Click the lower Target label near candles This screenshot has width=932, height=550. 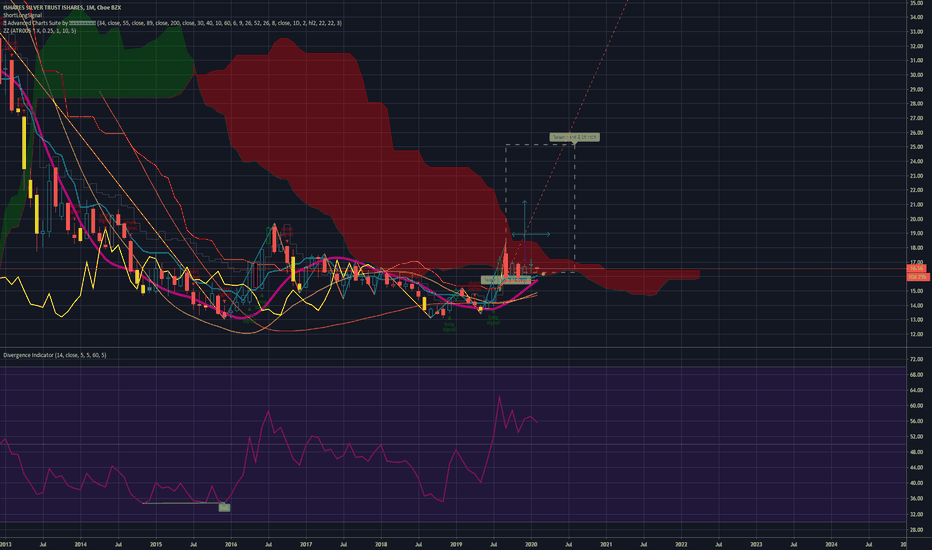pyautogui.click(x=505, y=280)
